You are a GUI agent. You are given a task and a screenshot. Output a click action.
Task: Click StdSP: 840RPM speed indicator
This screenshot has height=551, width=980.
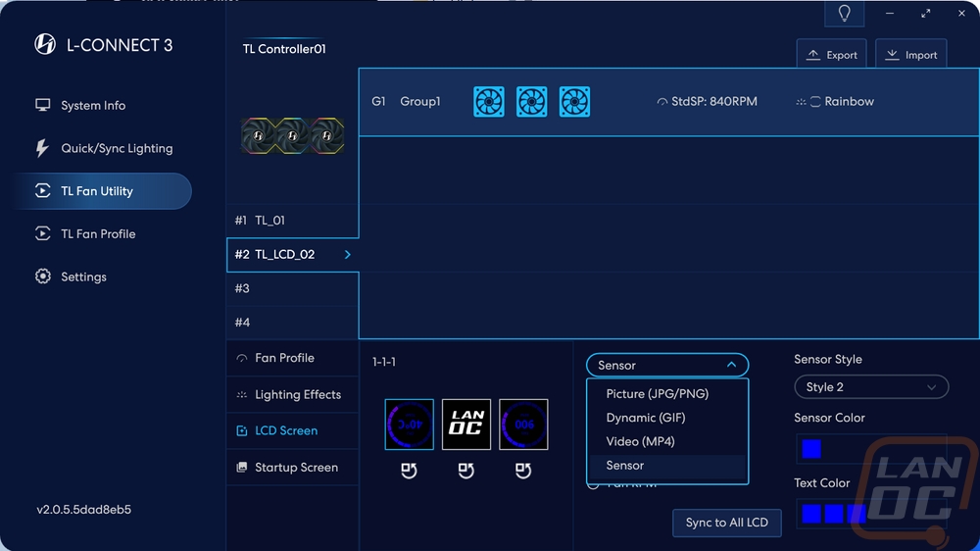point(707,101)
